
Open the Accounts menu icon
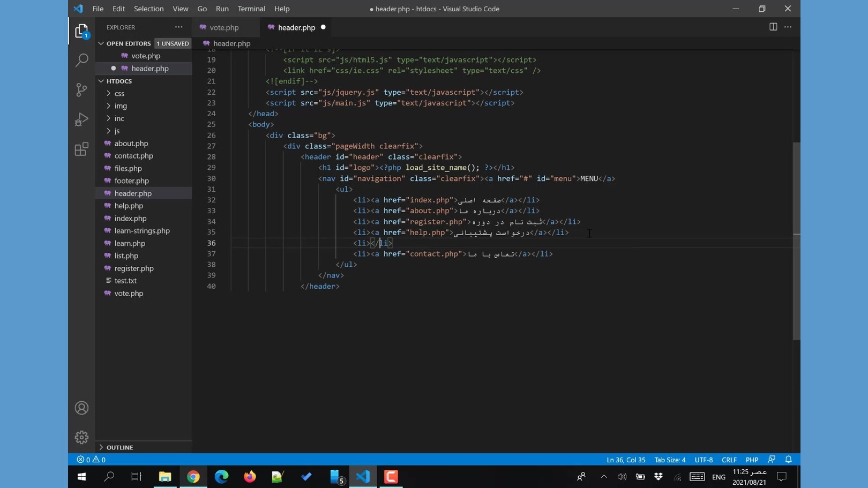coord(81,408)
